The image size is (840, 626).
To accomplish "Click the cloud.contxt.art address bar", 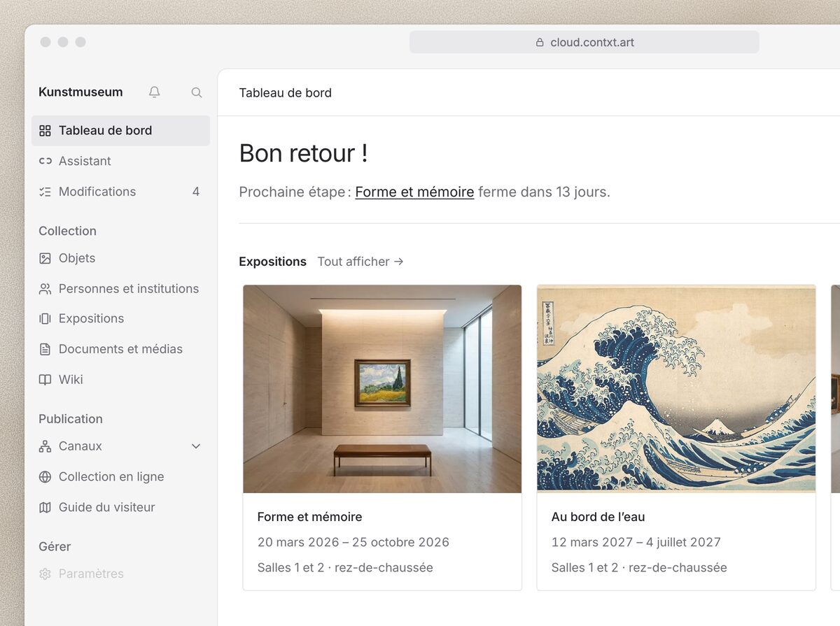I will tap(584, 42).
